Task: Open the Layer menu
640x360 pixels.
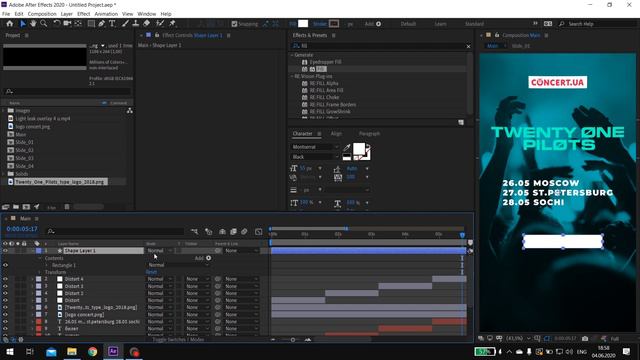Action: (67, 14)
